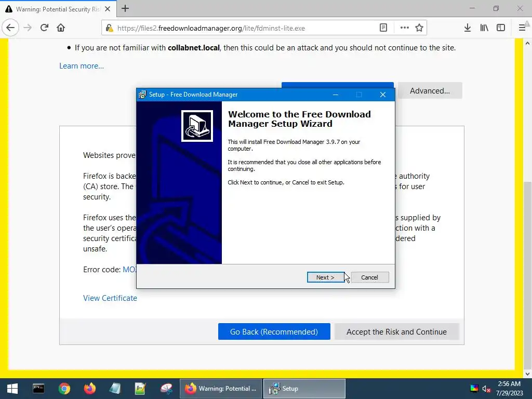Screen dimensions: 532x399
Task: Click the page vertical scrollbar thumb
Action: (527, 275)
